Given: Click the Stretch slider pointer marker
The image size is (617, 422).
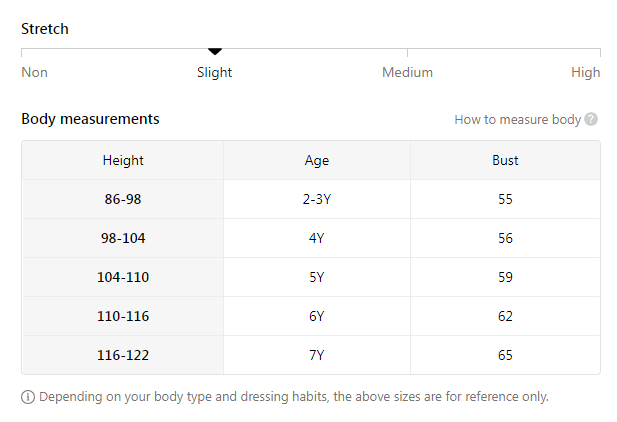Looking at the screenshot, I should coord(215,51).
